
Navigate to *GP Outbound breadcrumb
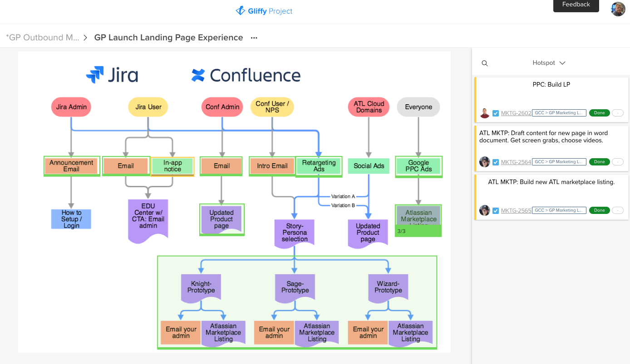point(42,37)
